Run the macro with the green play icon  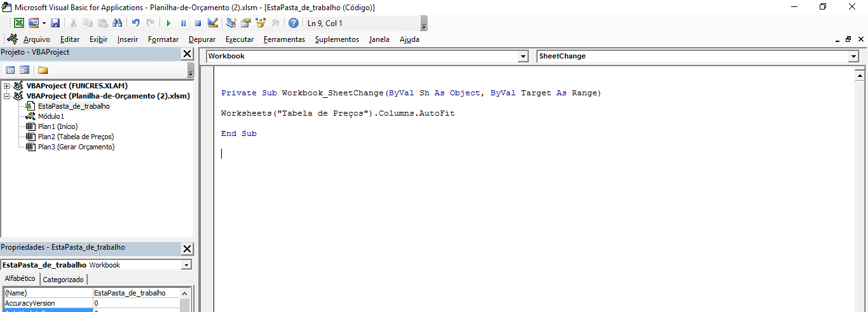(x=168, y=23)
